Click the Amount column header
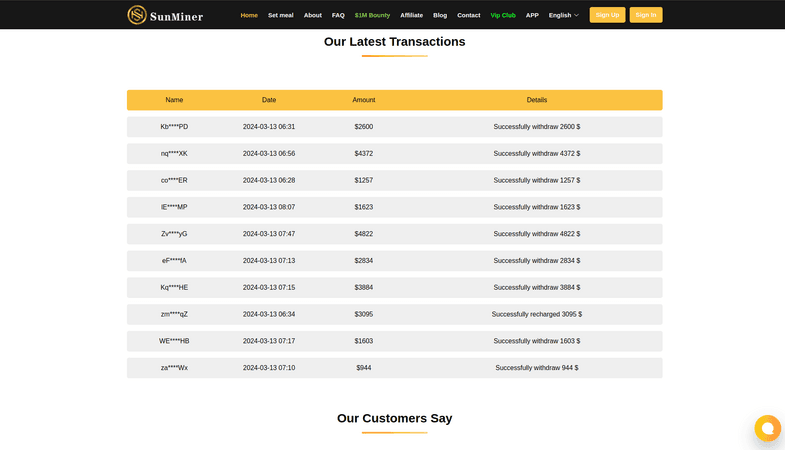Viewport: 785px width, 450px height. 364,100
